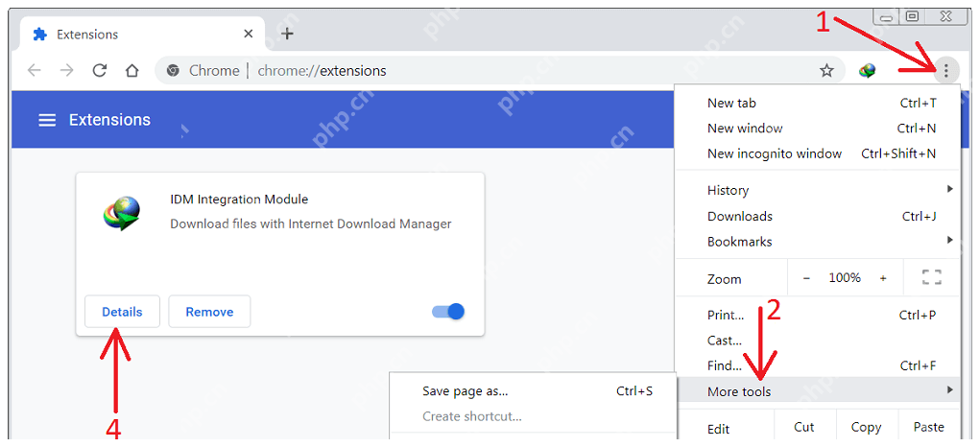Select the Extensions browser tab
This screenshot has width=980, height=447.
(143, 34)
